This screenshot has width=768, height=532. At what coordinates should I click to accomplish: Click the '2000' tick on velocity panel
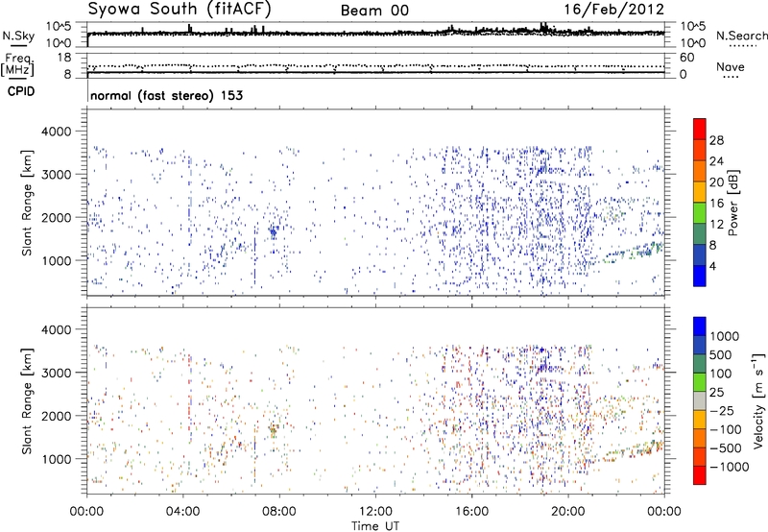point(57,416)
